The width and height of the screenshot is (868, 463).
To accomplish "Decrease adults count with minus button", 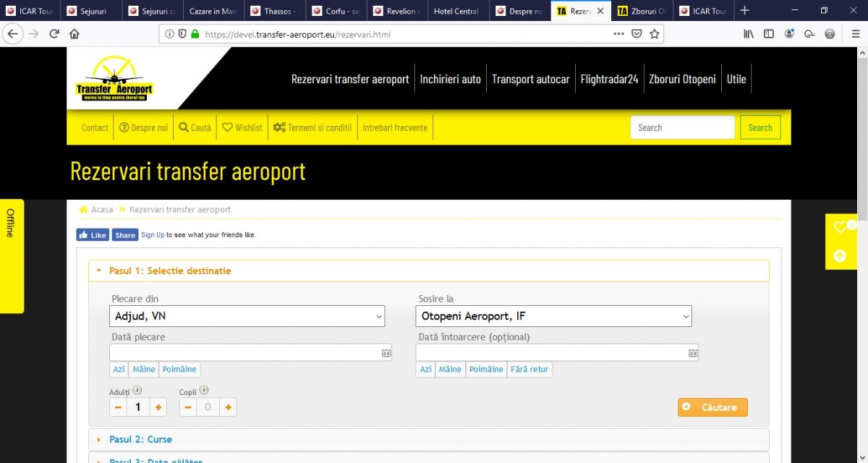I will pyautogui.click(x=119, y=407).
